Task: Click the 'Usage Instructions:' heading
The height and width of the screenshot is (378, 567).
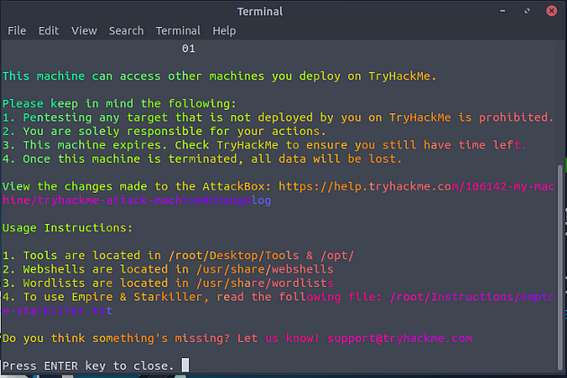Action: pos(68,228)
